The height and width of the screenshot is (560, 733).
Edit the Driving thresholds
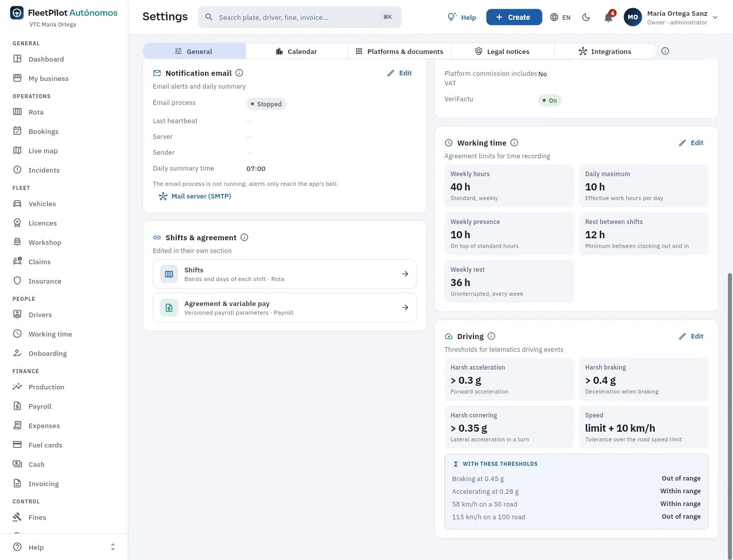[691, 336]
